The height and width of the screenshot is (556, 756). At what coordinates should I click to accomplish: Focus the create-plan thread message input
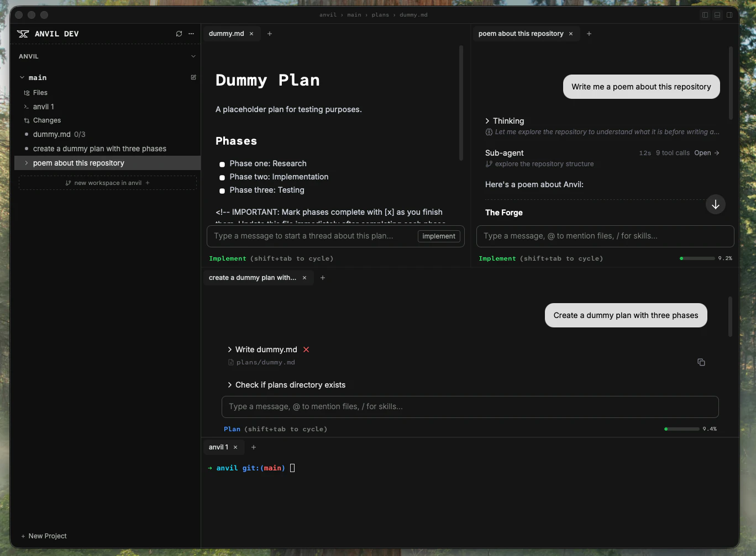click(x=470, y=406)
